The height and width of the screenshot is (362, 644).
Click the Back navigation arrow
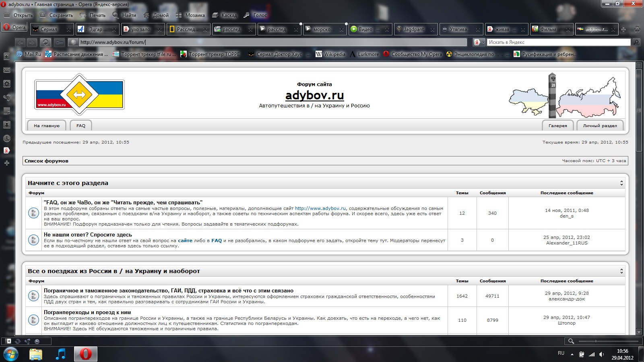coord(21,42)
